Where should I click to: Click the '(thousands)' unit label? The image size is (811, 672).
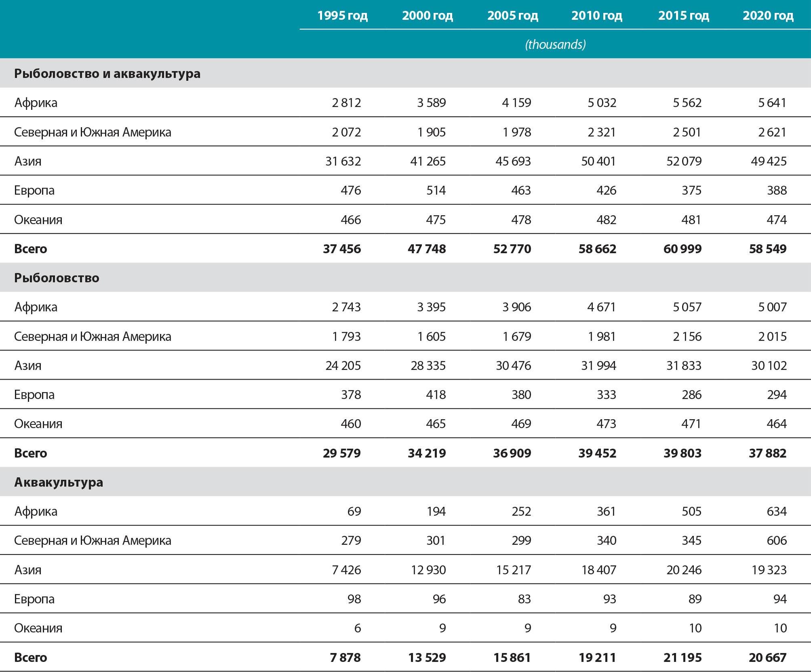point(556,44)
